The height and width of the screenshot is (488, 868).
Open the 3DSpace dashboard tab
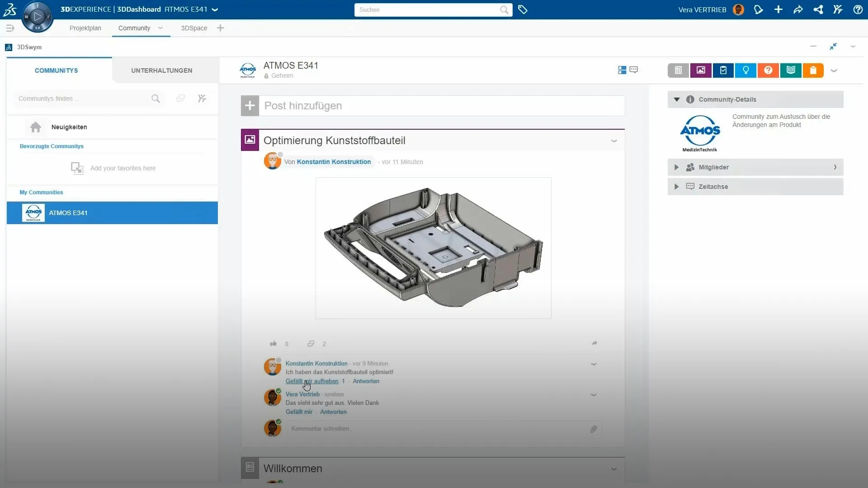(x=194, y=28)
